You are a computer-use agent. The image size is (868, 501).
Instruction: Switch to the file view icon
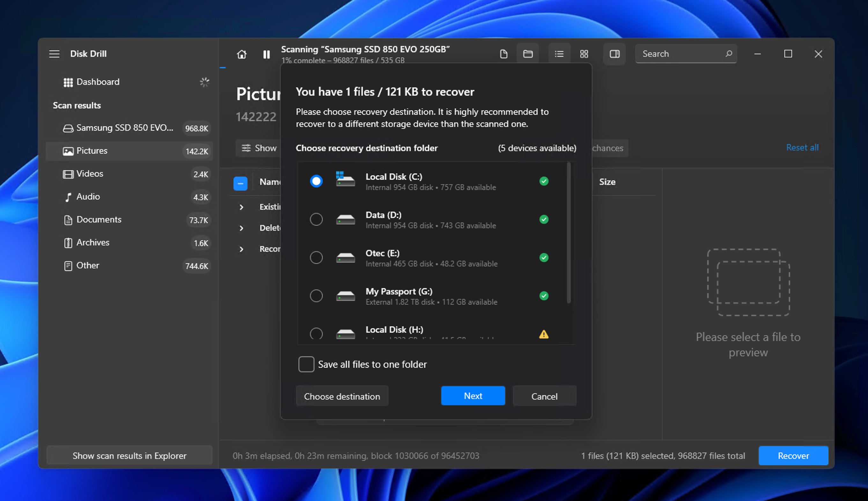504,54
